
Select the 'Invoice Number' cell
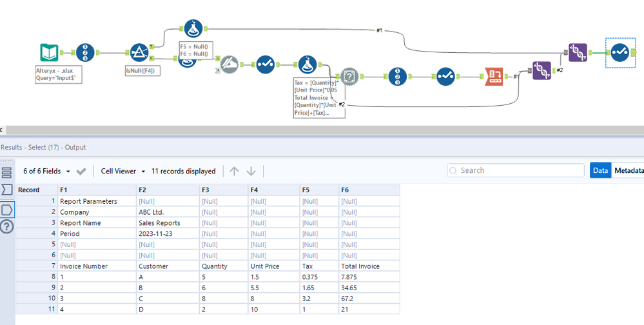[97, 266]
